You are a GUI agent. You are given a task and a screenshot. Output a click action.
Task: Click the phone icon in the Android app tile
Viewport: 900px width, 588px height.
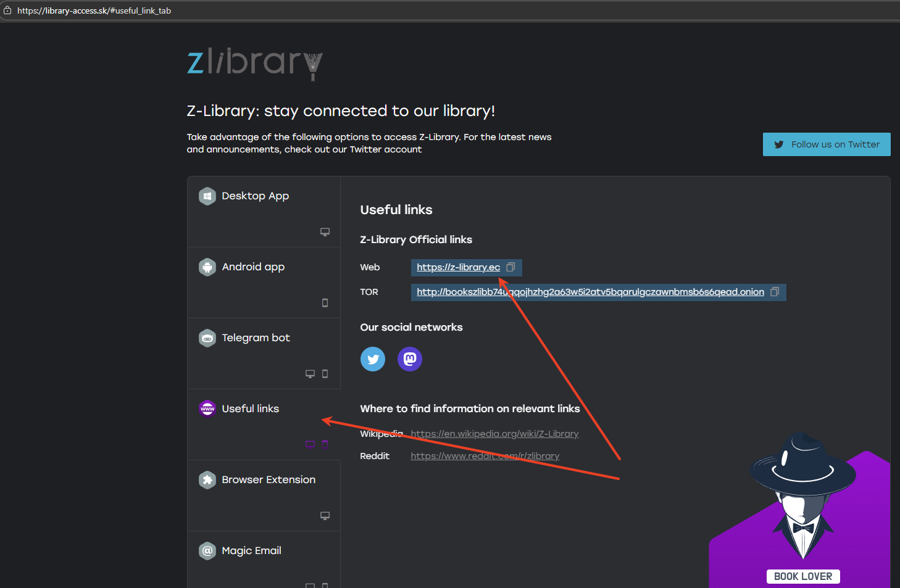coord(325,302)
